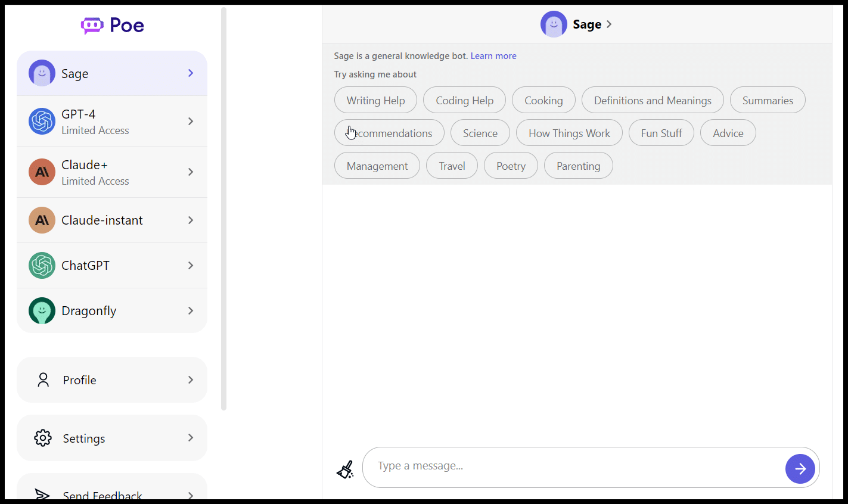Click the Settings gear icon
The image size is (848, 504).
pos(43,438)
